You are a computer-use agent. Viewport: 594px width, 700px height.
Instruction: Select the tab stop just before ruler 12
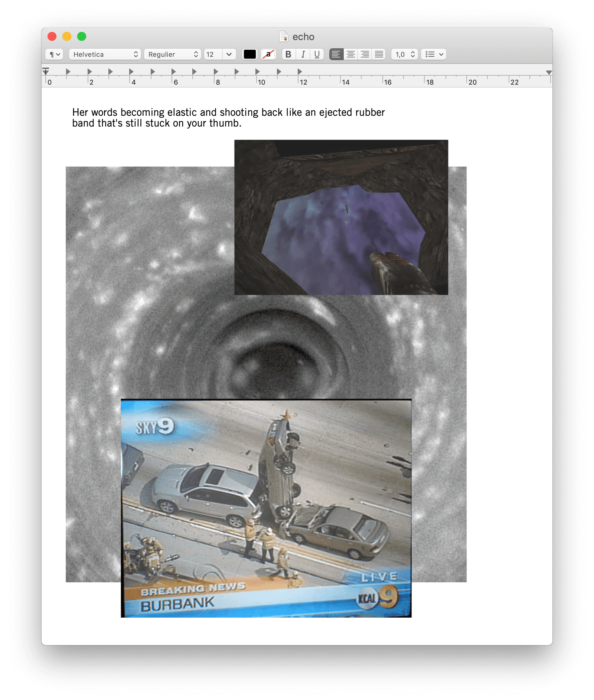pyautogui.click(x=279, y=71)
